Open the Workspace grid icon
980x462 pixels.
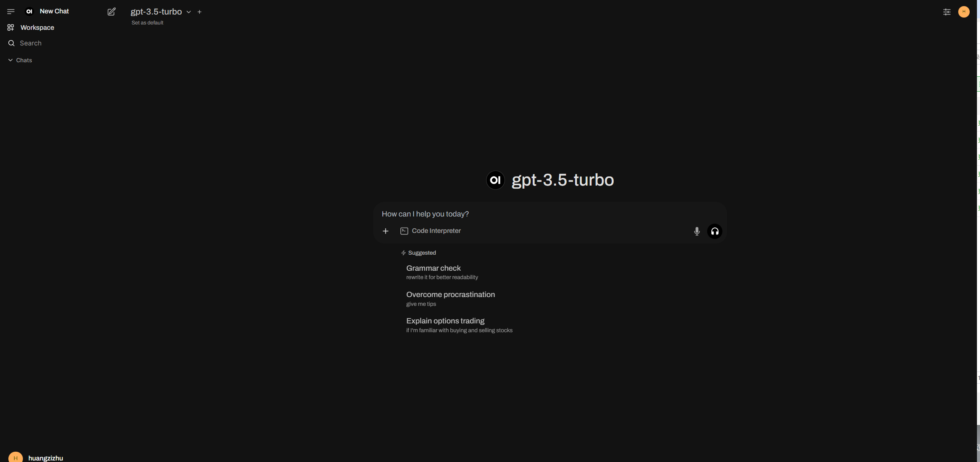point(11,27)
